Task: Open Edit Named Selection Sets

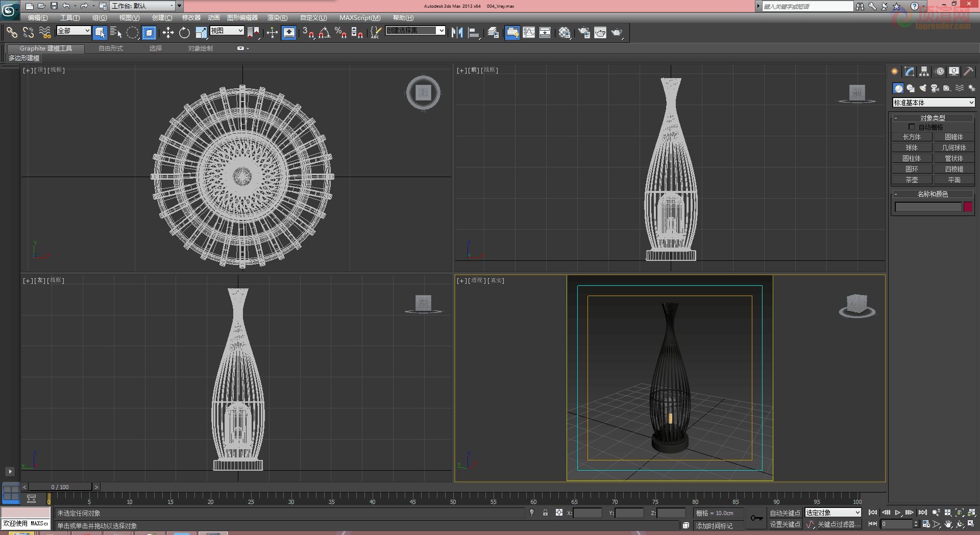Action: 375,33
